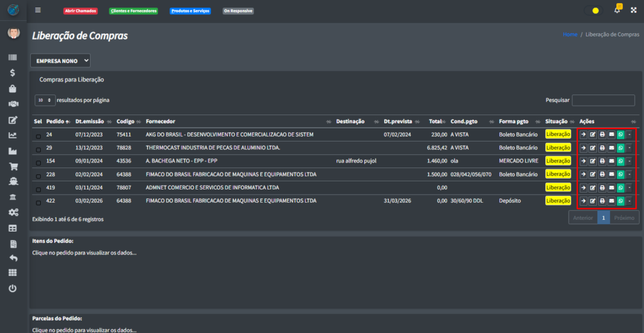
Task: Email order 154 using envelope icon
Action: click(x=611, y=161)
